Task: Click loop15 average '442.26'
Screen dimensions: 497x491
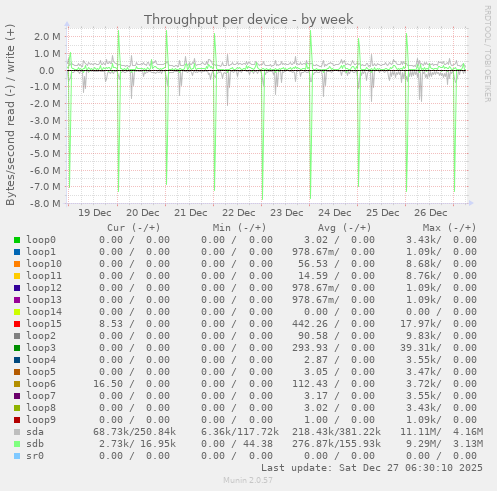Action: (310, 324)
